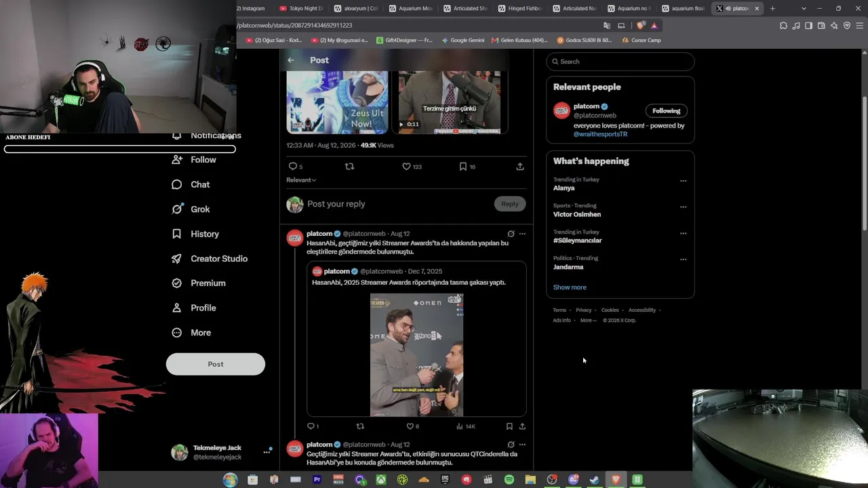Play the 0:11 video thumbnail
The image size is (868, 488).
coord(450,102)
